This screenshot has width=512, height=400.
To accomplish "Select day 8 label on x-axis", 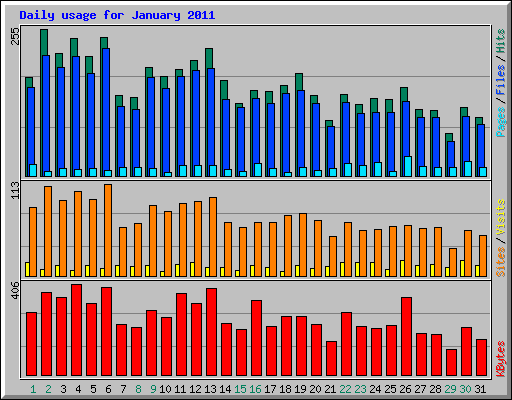I will click(x=138, y=389).
